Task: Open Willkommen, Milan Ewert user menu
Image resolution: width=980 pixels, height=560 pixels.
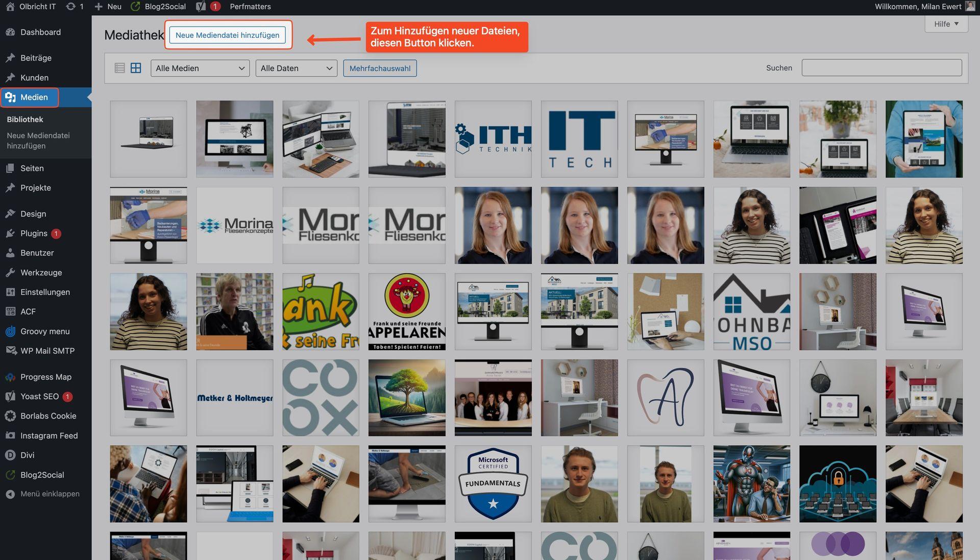Action: (925, 7)
